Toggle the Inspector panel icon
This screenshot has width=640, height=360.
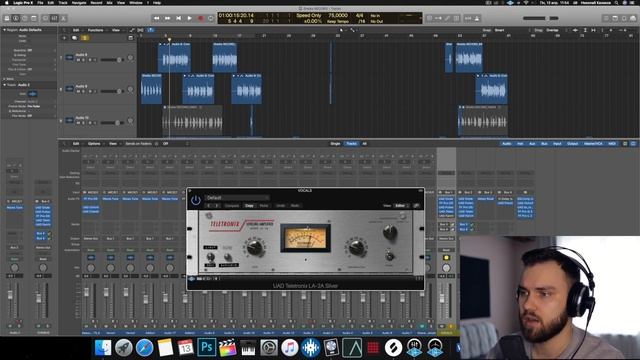click(16, 18)
